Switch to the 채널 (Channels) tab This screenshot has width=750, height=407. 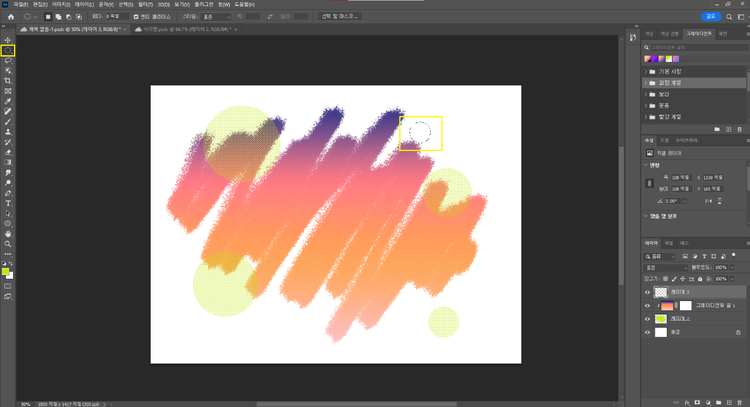pyautogui.click(x=669, y=243)
